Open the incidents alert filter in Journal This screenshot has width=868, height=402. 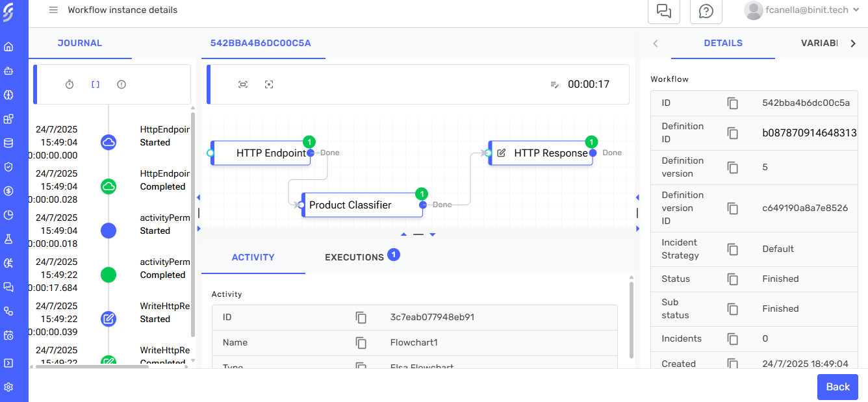click(121, 84)
